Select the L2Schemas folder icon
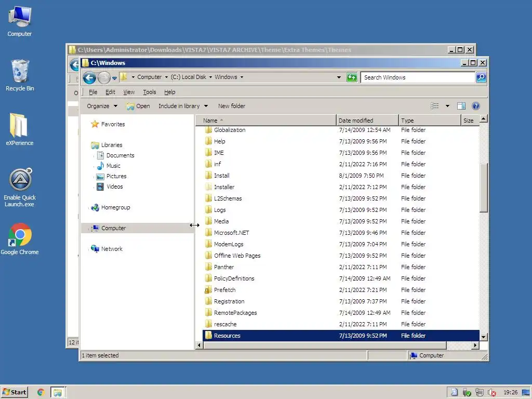This screenshot has height=399, width=532. point(209,198)
